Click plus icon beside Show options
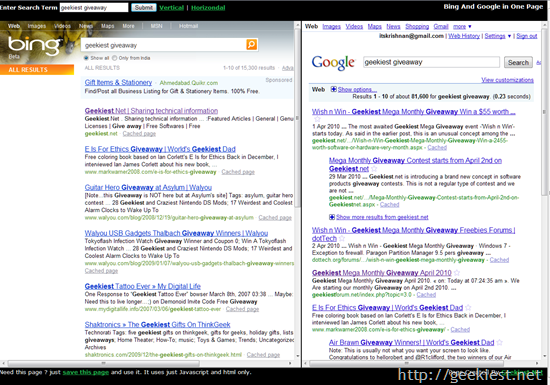 [334, 89]
